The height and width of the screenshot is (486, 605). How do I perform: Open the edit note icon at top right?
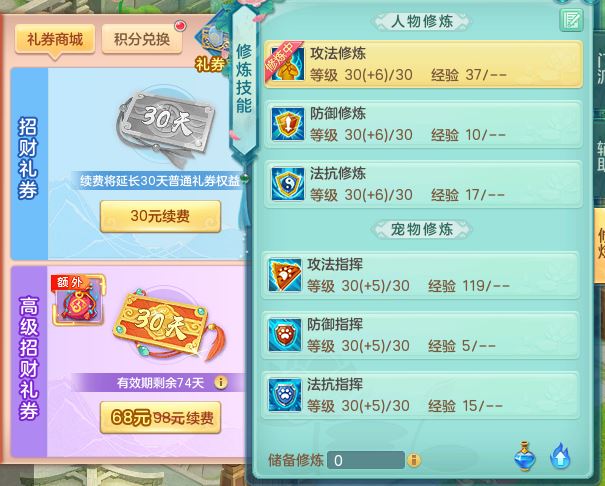(571, 20)
